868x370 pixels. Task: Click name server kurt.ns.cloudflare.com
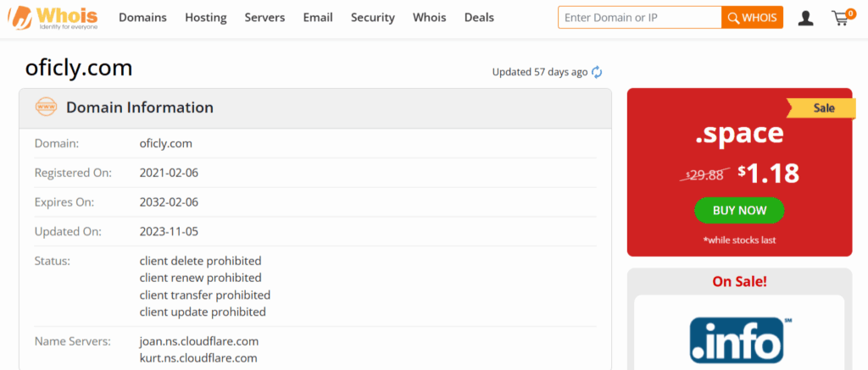[x=198, y=358]
